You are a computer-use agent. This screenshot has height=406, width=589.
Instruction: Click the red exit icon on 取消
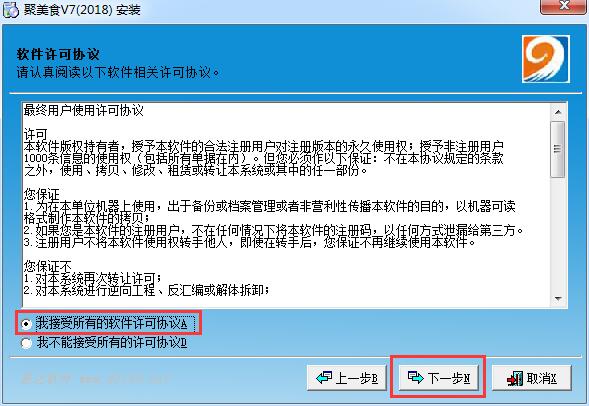click(515, 378)
